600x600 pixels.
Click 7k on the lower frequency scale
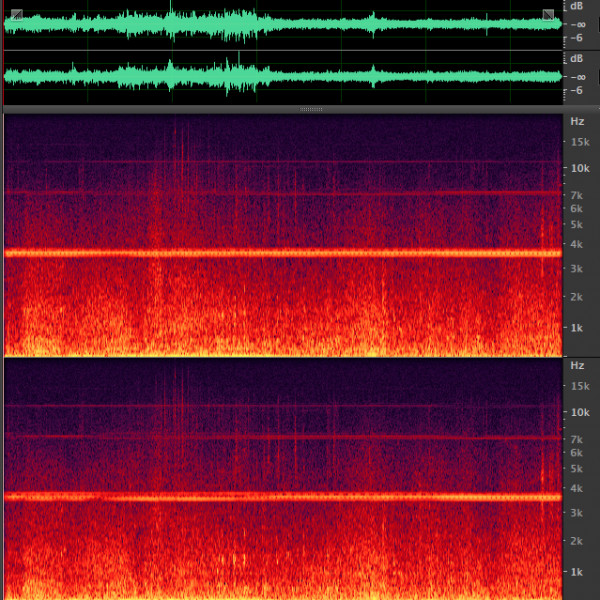pyautogui.click(x=576, y=439)
